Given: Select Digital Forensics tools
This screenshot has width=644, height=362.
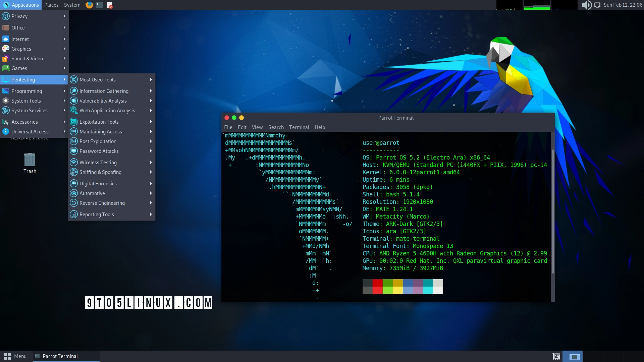Looking at the screenshot, I should pyautogui.click(x=98, y=183).
